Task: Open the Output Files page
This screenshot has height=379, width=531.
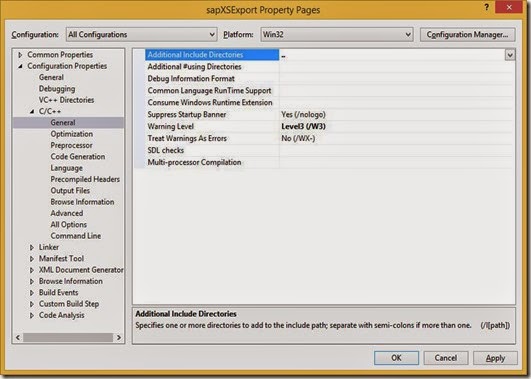Action: (x=70, y=191)
